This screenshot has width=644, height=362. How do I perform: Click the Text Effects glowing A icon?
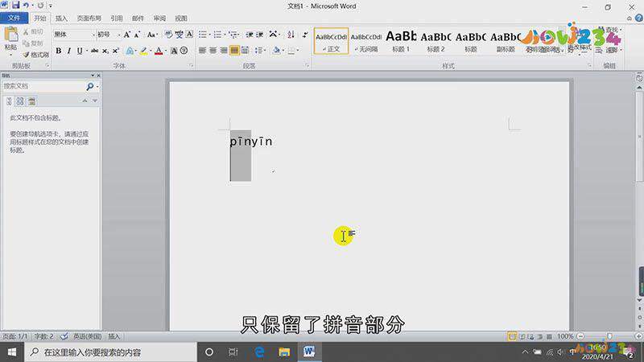pyautogui.click(x=130, y=51)
